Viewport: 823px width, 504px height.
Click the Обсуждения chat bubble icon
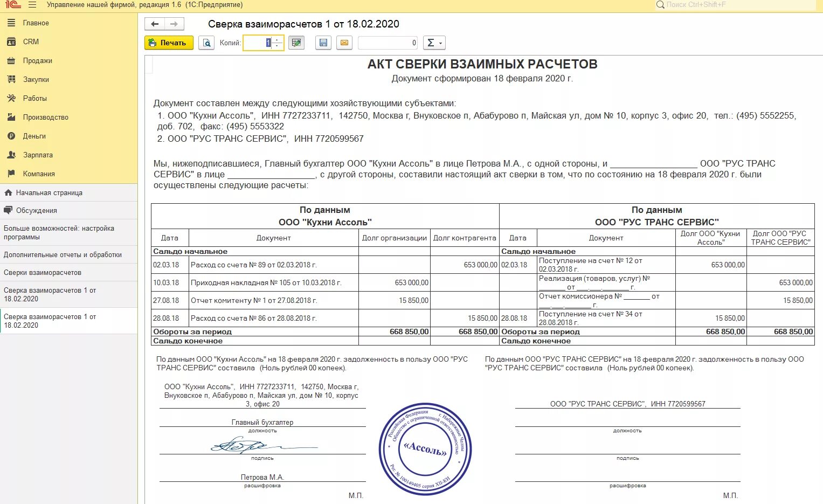tap(8, 210)
